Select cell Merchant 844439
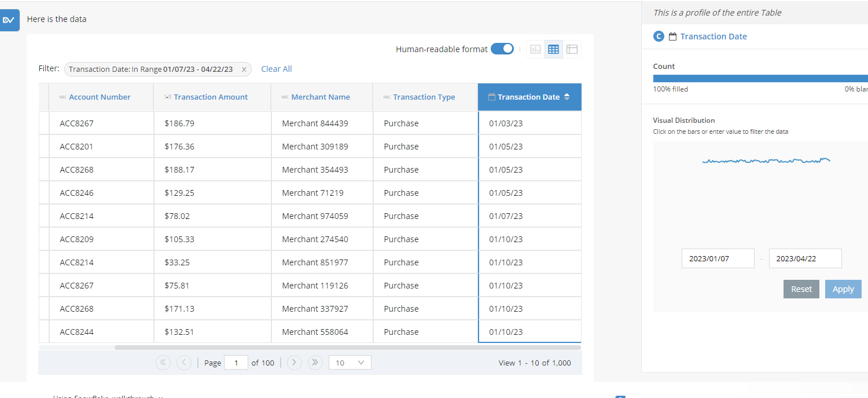Viewport: 868px width, 398px height. pyautogui.click(x=322, y=123)
